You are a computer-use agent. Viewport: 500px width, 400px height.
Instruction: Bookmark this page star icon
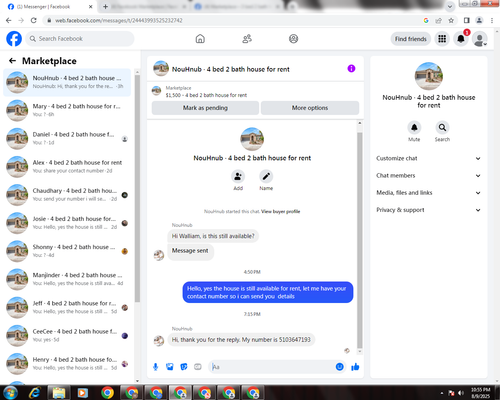pos(451,20)
